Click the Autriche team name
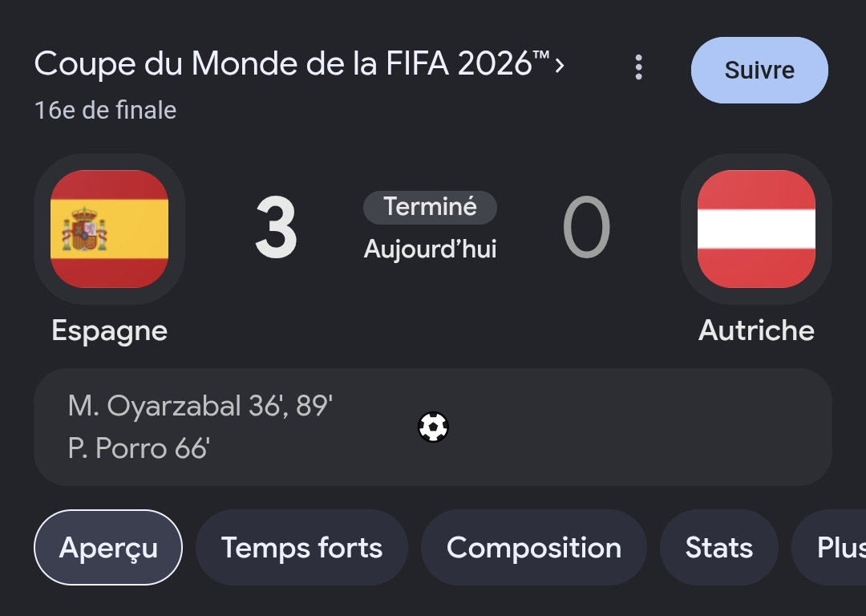 756,330
